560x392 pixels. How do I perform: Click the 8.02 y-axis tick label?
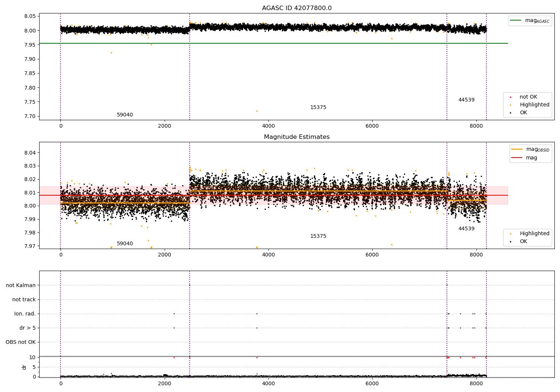pos(31,179)
